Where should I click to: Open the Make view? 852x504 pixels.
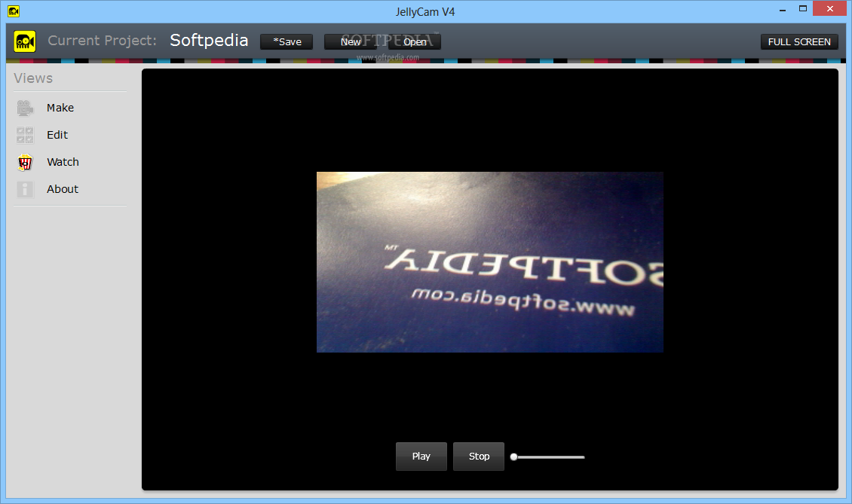pyautogui.click(x=60, y=108)
